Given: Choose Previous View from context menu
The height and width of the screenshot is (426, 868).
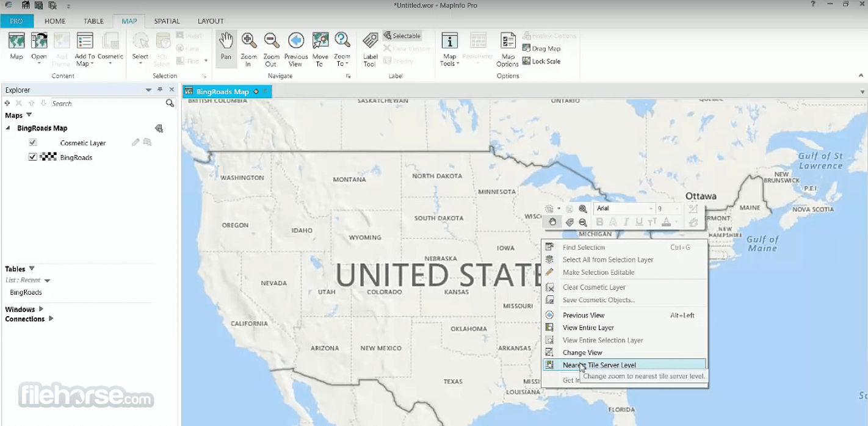Looking at the screenshot, I should click(x=624, y=315).
